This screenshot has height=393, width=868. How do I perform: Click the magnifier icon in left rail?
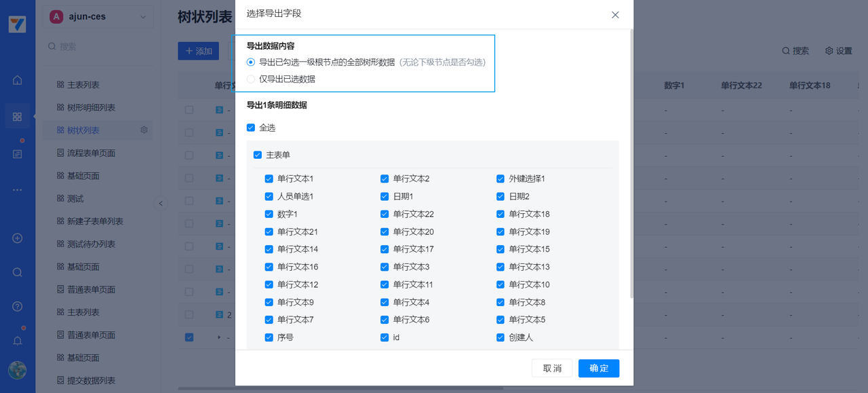[18, 272]
